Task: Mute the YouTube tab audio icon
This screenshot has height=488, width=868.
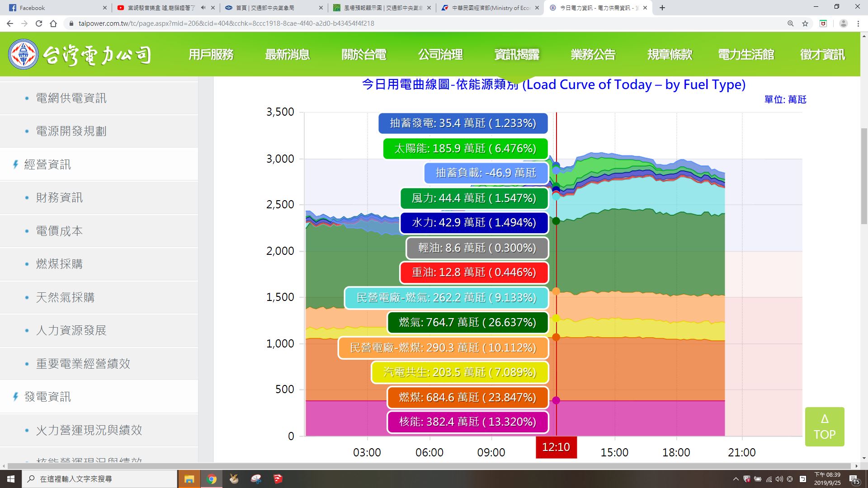Action: (203, 8)
